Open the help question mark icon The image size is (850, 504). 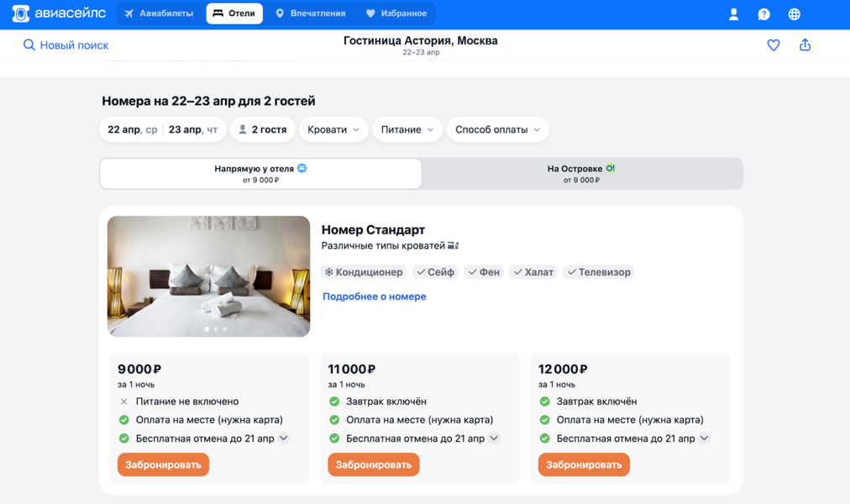tap(763, 13)
